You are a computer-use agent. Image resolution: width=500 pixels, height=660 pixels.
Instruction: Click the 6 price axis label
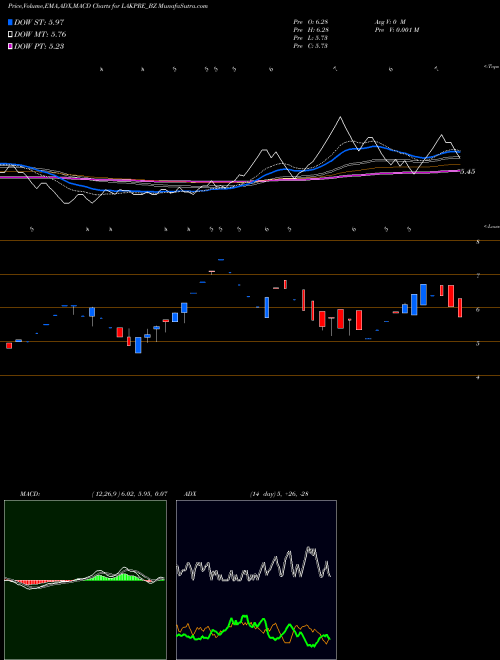point(478,309)
